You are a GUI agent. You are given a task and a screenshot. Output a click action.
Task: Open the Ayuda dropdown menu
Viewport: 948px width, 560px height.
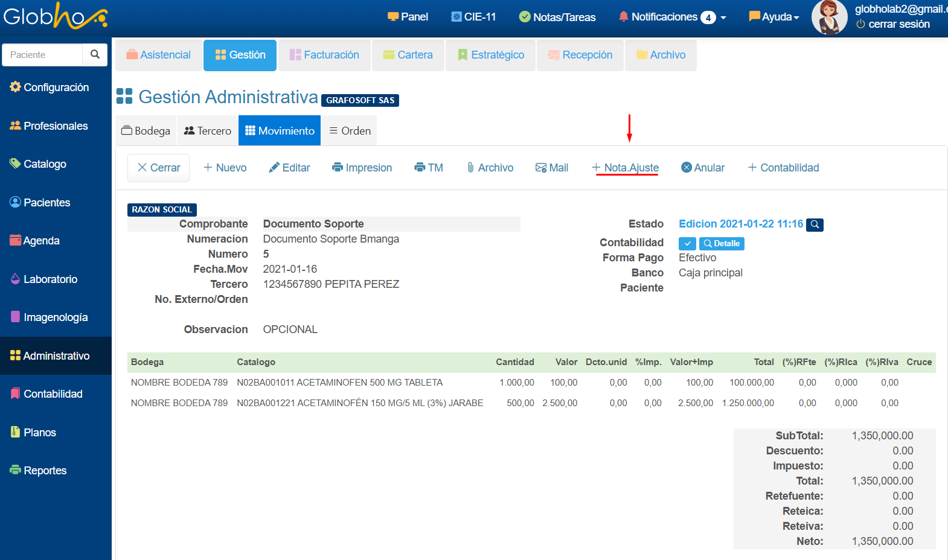774,17
